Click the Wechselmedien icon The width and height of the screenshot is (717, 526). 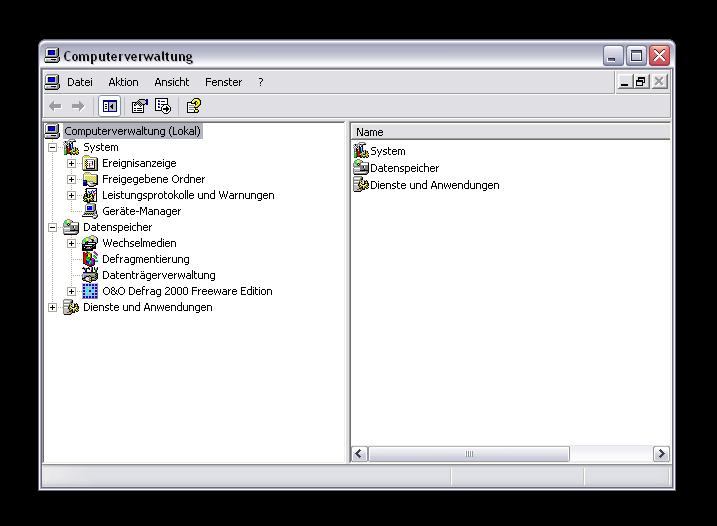[90, 243]
